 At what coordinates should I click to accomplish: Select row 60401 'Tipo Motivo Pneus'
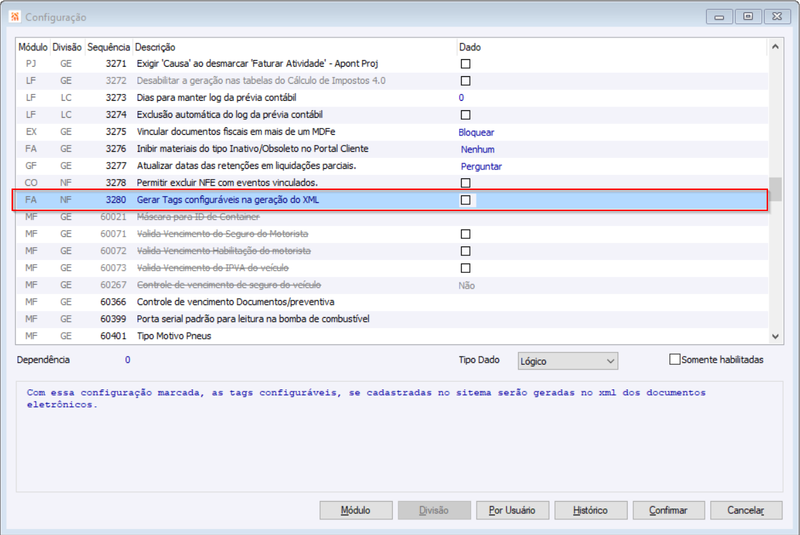click(391, 336)
